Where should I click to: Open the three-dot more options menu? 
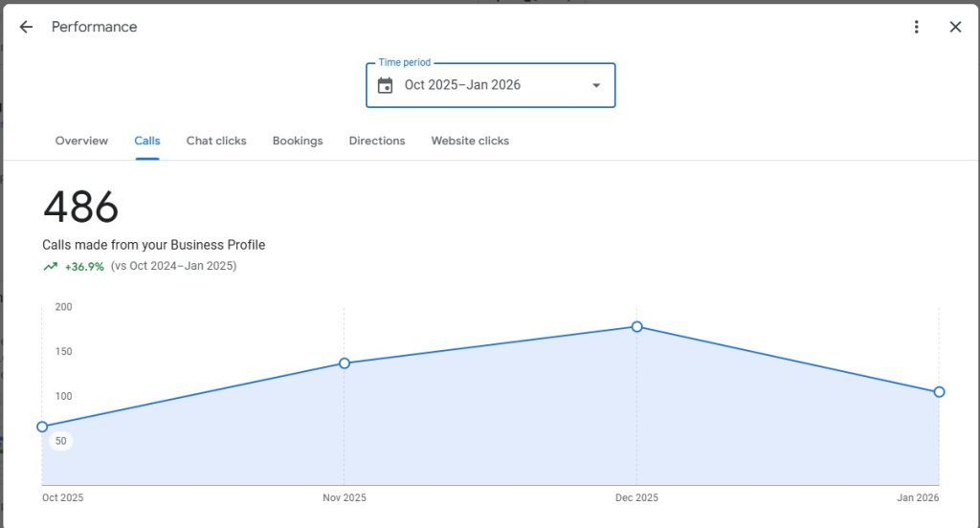[x=916, y=27]
